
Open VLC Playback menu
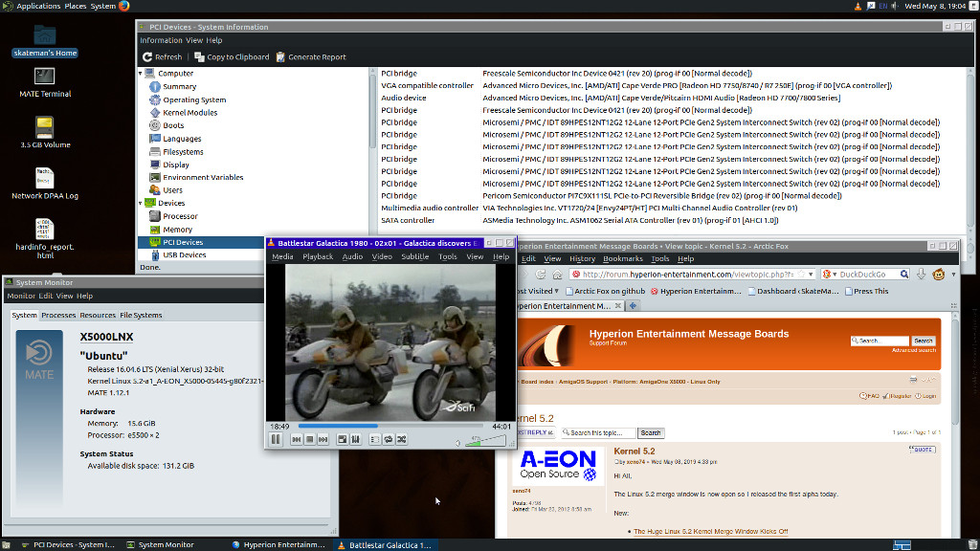coord(318,256)
